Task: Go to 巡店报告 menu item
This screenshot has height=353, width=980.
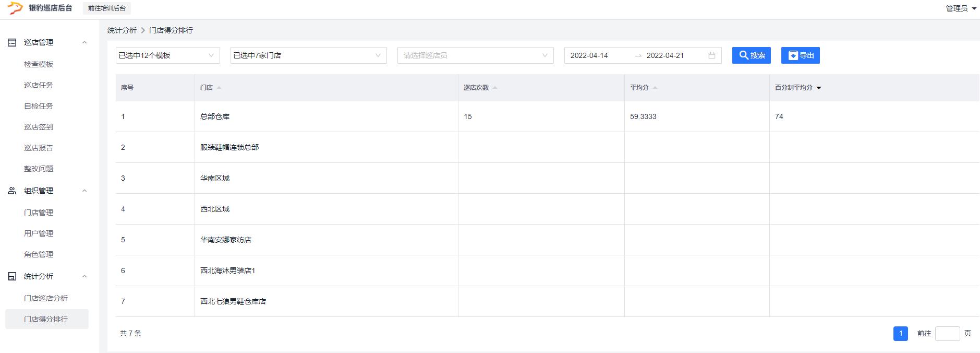Action: (x=39, y=148)
